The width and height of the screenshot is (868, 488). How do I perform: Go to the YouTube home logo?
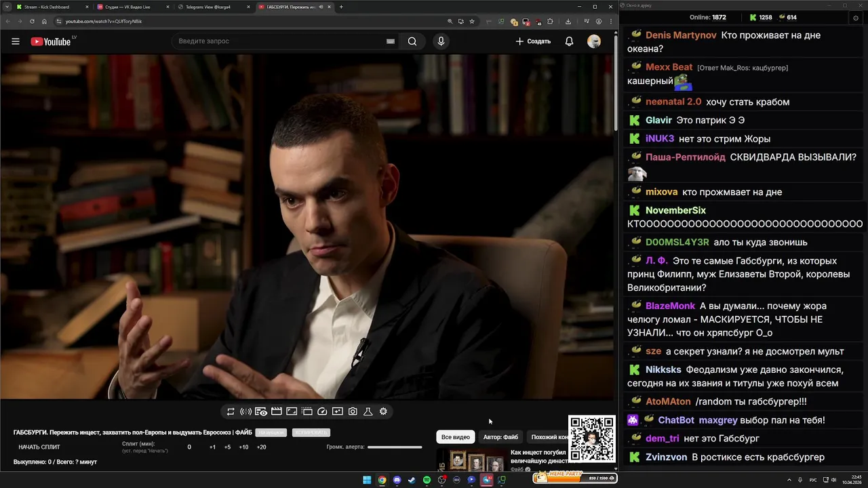coord(51,41)
